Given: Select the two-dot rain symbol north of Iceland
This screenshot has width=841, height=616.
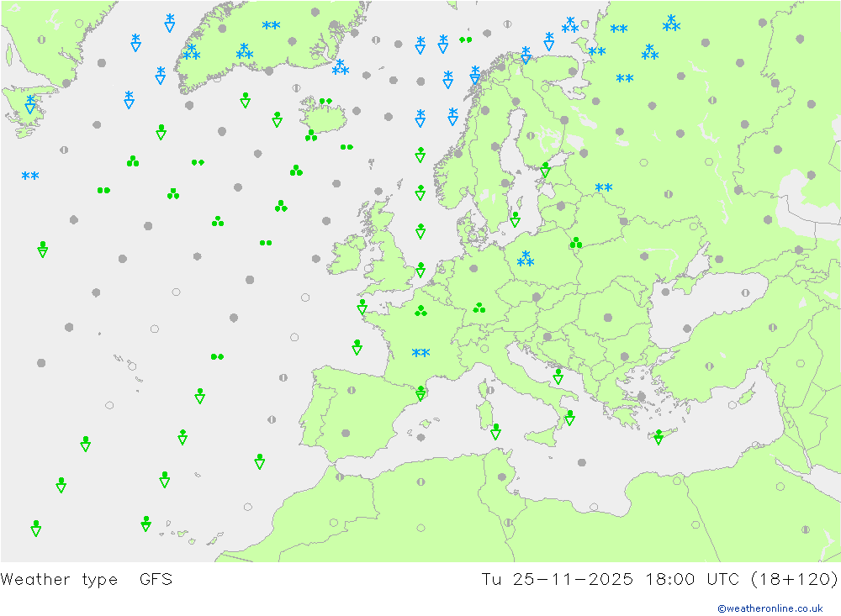Looking at the screenshot, I should 325,101.
